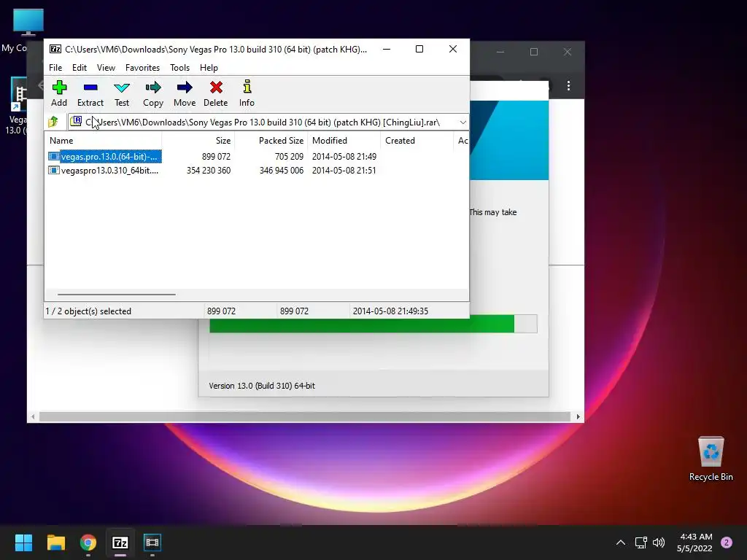747x560 pixels.
Task: Click the modified date 2014-05-08 21:51
Action: [344, 171]
